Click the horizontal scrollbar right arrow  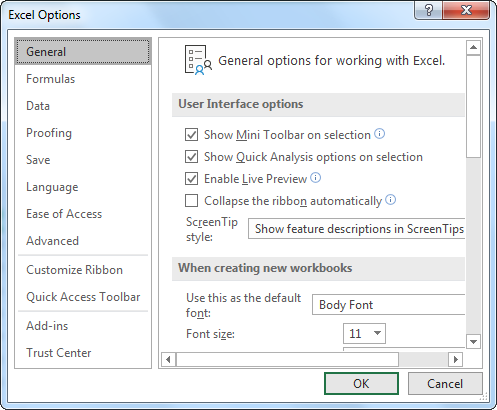point(455,359)
